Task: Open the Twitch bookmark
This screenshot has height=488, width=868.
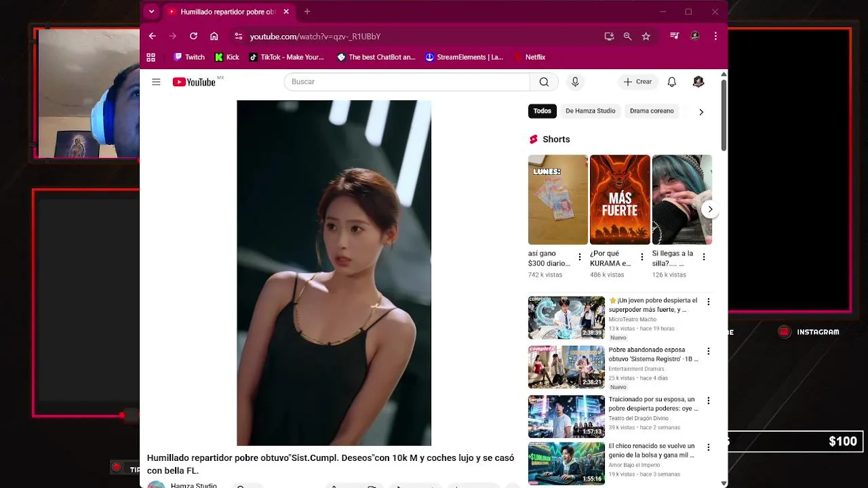Action: [189, 57]
